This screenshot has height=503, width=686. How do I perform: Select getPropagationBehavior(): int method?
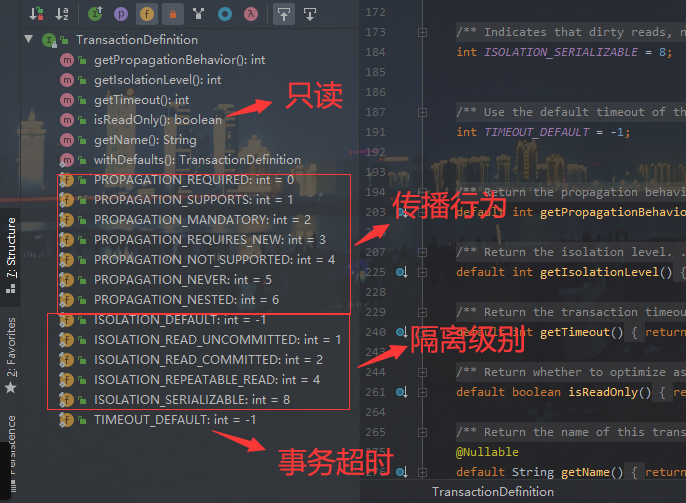pos(179,60)
